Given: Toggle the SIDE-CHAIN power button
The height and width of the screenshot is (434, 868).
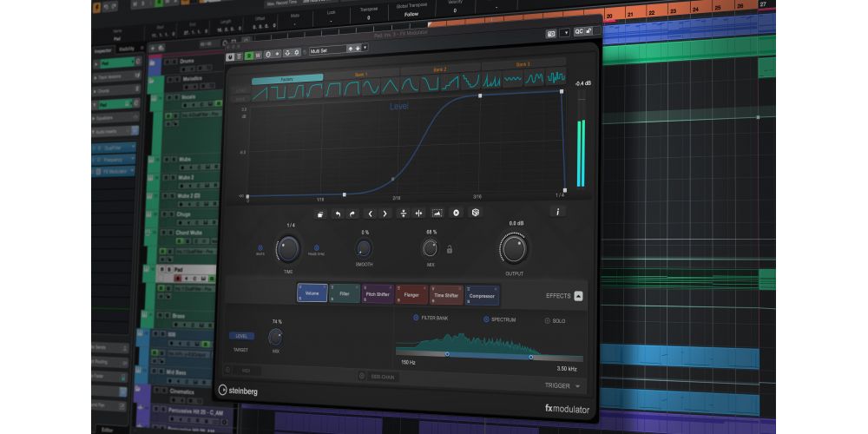Looking at the screenshot, I should (361, 377).
